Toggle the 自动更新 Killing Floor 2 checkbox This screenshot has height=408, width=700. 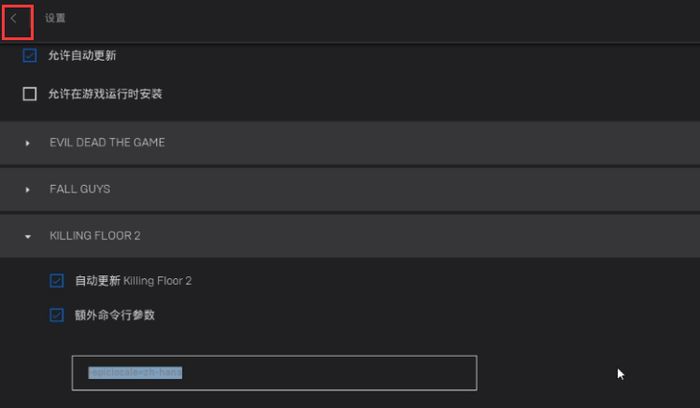click(x=57, y=281)
